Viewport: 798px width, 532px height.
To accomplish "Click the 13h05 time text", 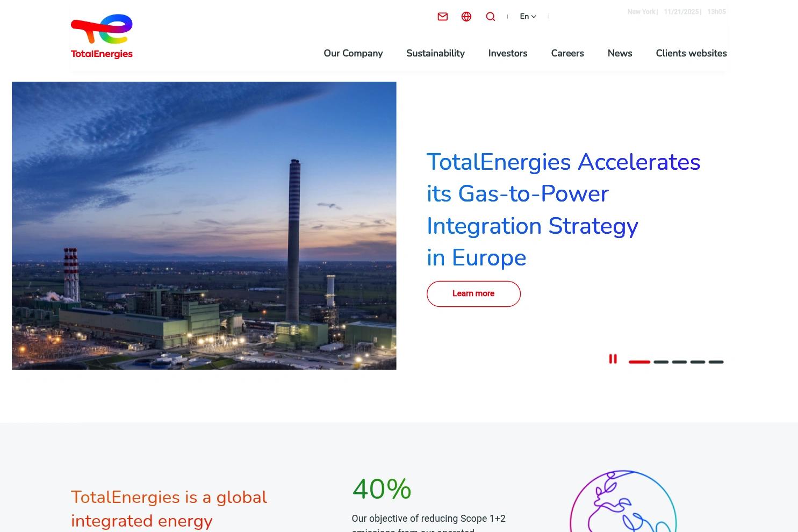I will coord(716,12).
